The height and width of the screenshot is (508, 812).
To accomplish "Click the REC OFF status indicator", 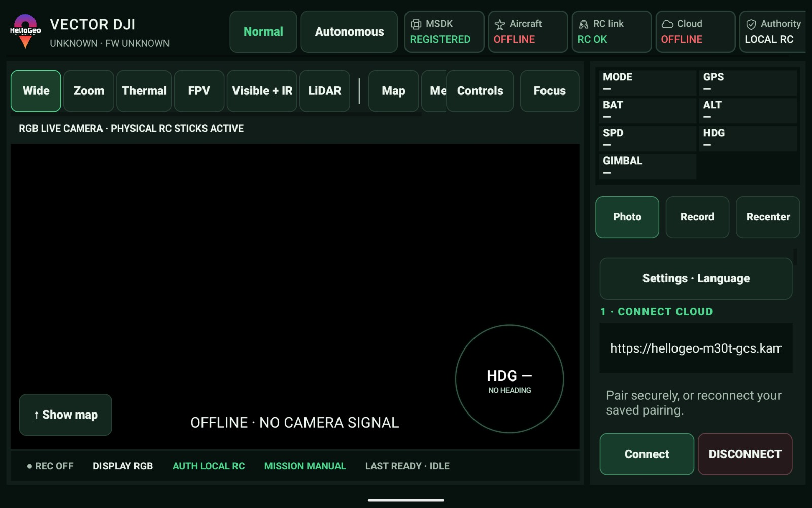I will (50, 466).
